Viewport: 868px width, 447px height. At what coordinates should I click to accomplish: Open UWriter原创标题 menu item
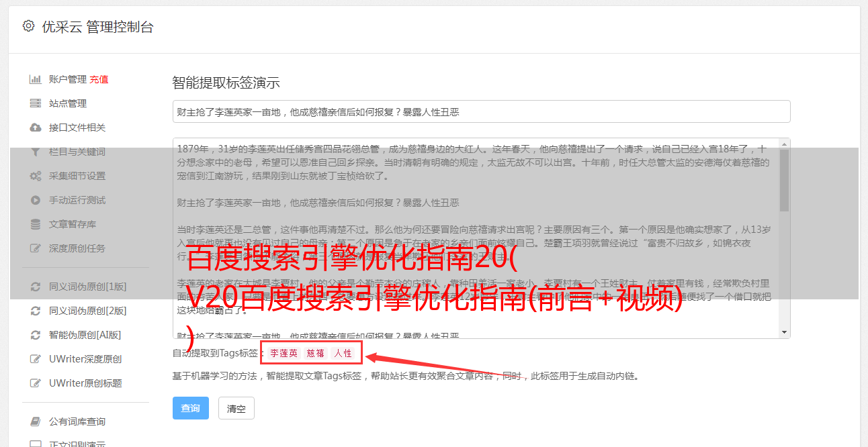[x=85, y=383]
